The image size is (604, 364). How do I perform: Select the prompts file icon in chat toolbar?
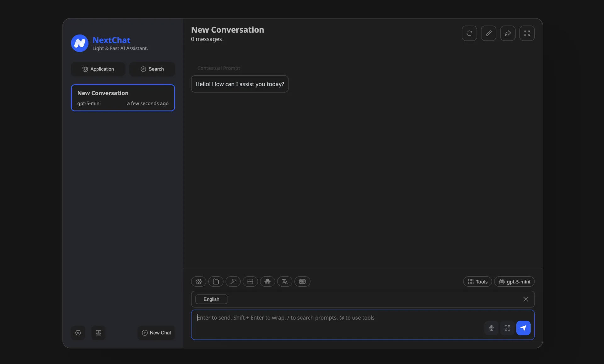pos(216,282)
